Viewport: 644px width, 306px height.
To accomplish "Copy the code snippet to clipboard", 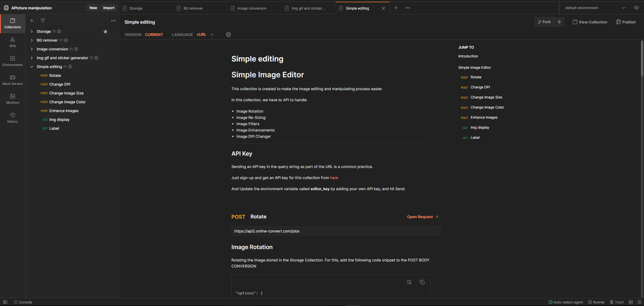I will [422, 282].
